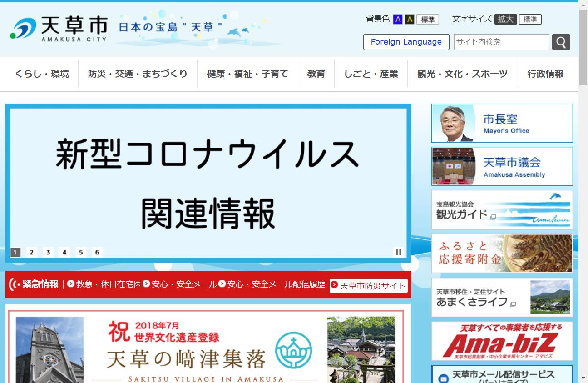Select the 観光・文化・スポーツ menu item
This screenshot has width=588, height=383.
click(462, 73)
